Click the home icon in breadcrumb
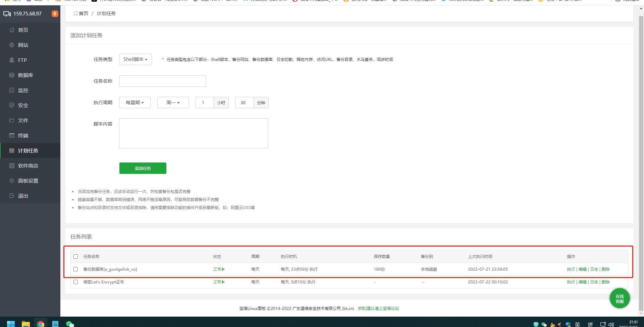The width and height of the screenshot is (644, 327). (x=75, y=13)
